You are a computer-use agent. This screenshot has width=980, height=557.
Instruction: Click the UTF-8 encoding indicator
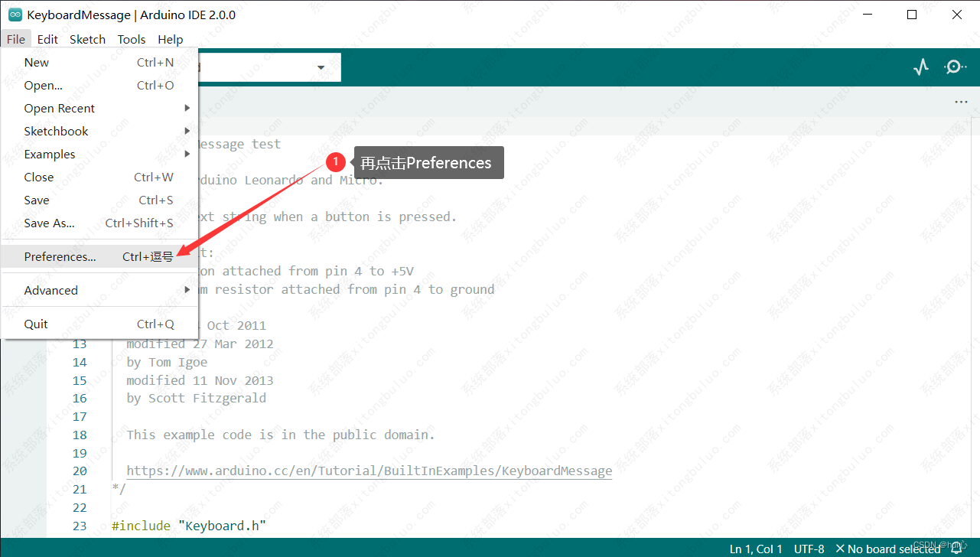pyautogui.click(x=809, y=549)
